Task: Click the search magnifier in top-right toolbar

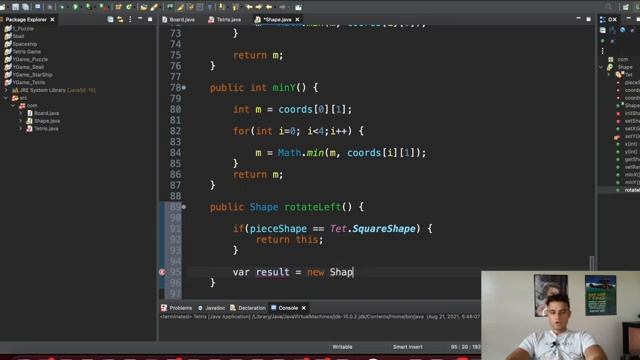Action: (609, 7)
